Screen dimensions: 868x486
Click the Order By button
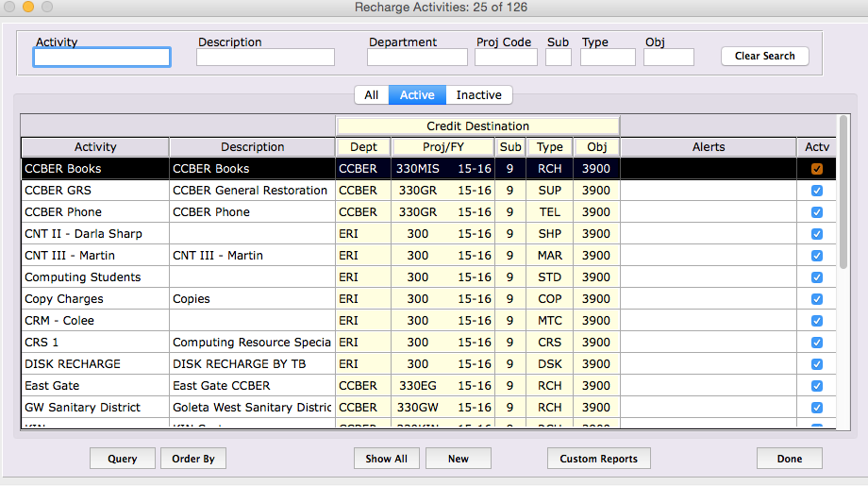pos(193,459)
